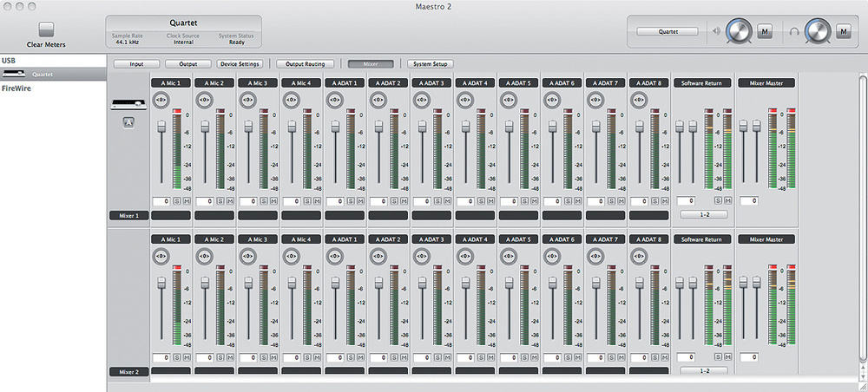Click the A Mic 3 pan knob in Mixer 1
The height and width of the screenshot is (392, 868).
pos(247,100)
